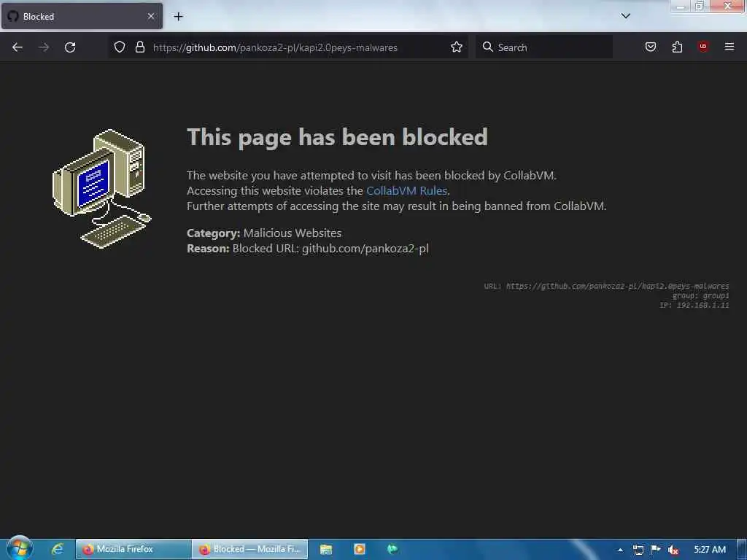Click the retro computer illustration
The width and height of the screenshot is (747, 560).
(x=101, y=189)
